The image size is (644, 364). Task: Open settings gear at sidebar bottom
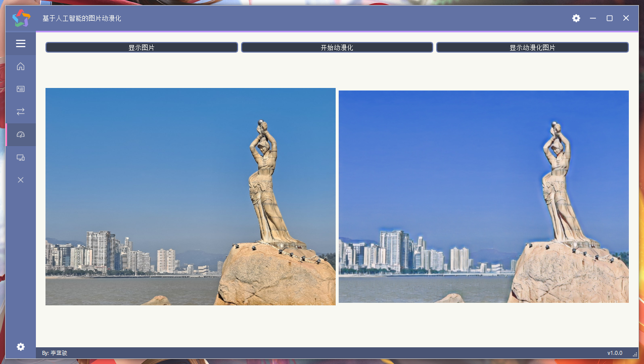point(21,347)
